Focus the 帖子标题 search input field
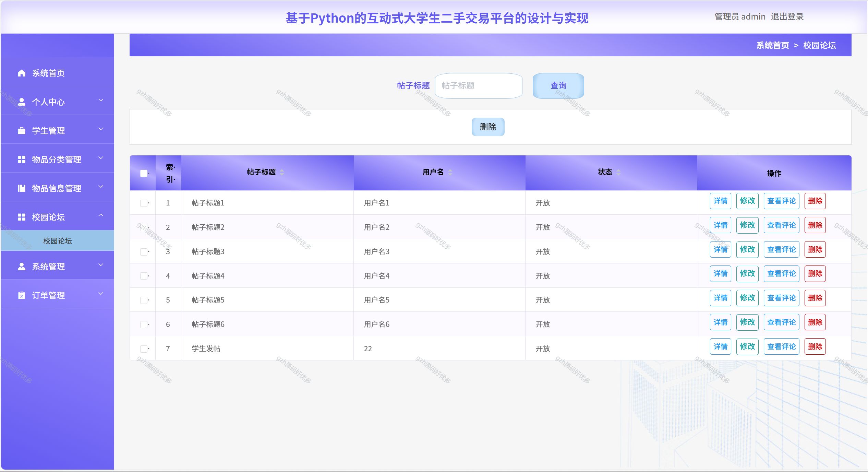Screen dimensions: 868x472 point(479,86)
